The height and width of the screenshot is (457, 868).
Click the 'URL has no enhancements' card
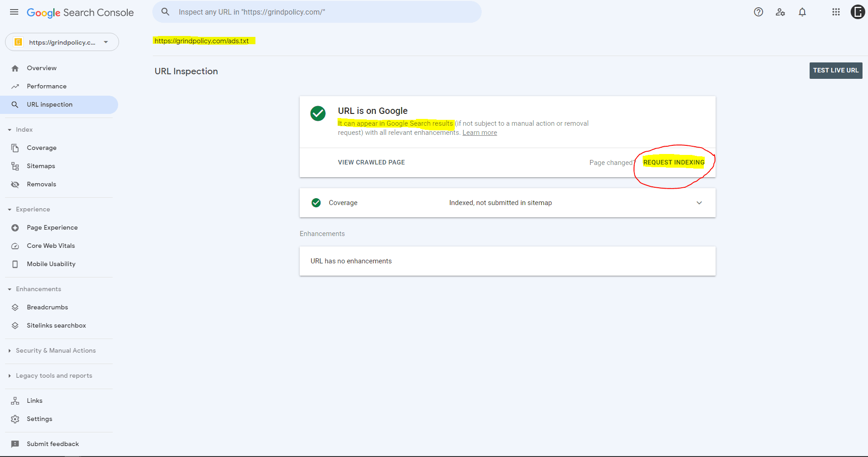click(507, 261)
